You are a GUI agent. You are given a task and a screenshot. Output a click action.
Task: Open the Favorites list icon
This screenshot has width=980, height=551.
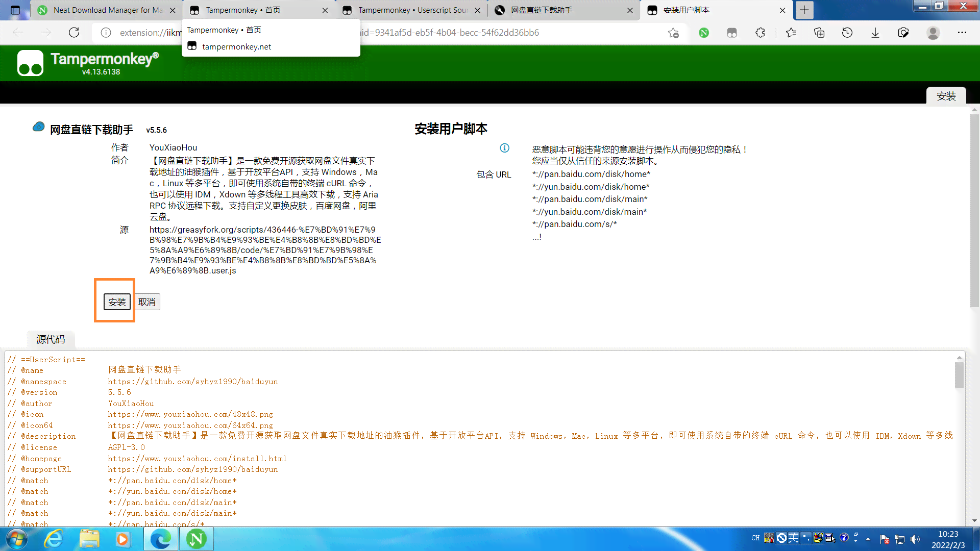(x=791, y=33)
